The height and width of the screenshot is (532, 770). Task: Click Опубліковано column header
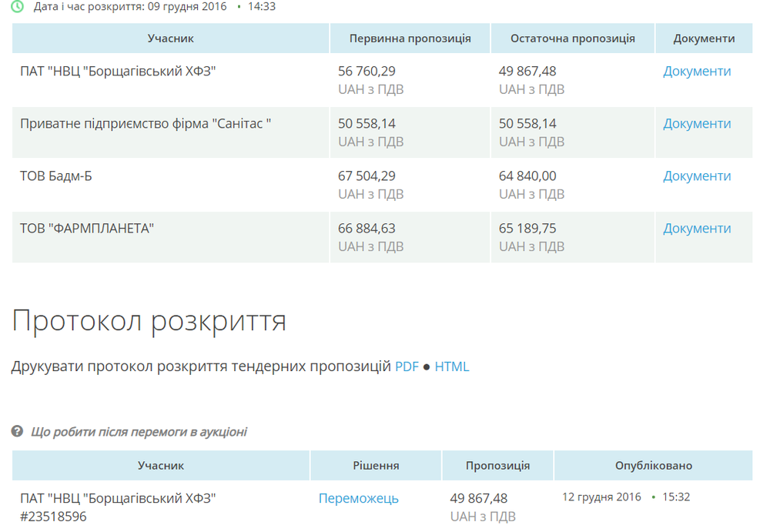coord(654,466)
